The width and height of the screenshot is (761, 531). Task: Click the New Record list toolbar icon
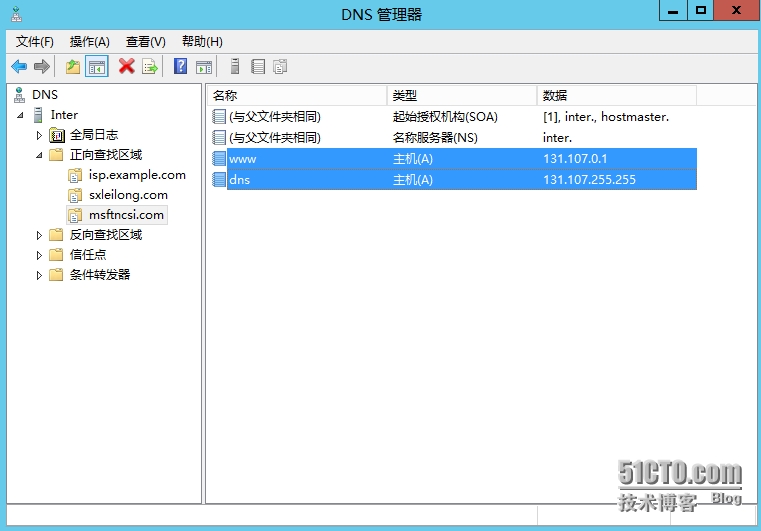(258, 66)
